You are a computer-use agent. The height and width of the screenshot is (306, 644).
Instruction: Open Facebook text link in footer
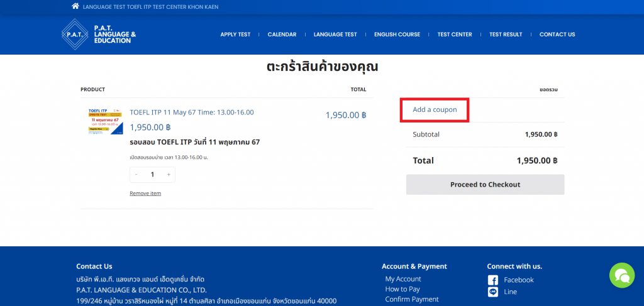(519, 280)
